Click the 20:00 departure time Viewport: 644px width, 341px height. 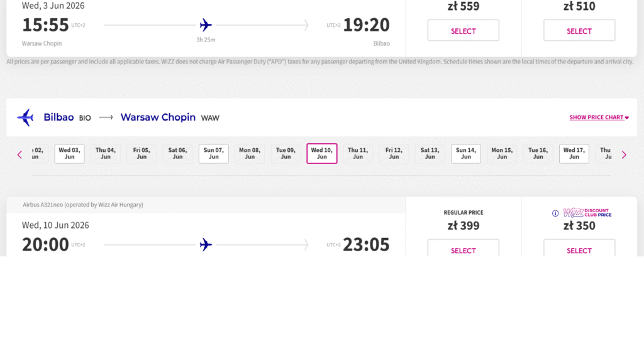(x=45, y=244)
